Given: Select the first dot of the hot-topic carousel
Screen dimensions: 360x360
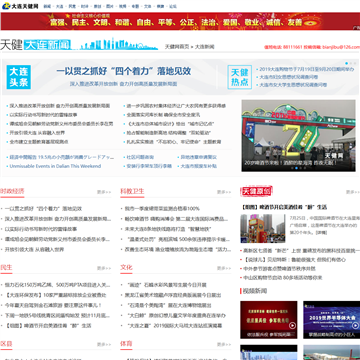Looking at the screenshot, I should pyautogui.click(x=347, y=63).
